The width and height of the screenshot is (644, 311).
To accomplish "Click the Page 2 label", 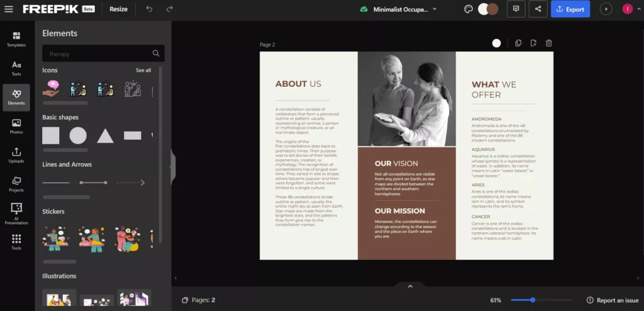I will point(267,45).
